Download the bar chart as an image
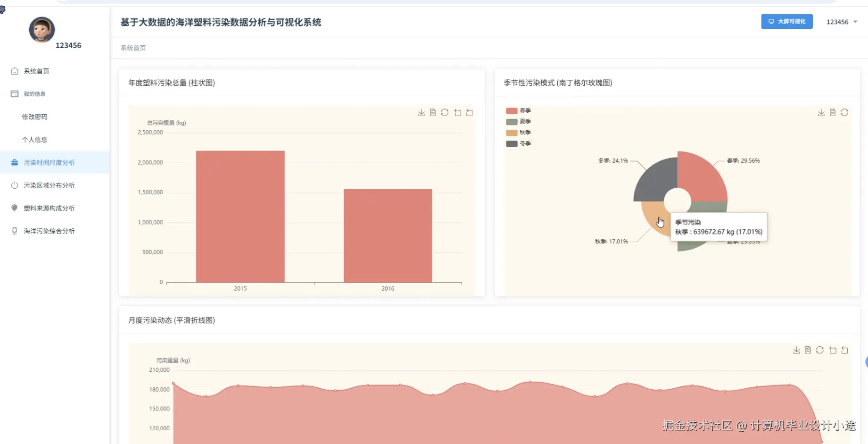The height and width of the screenshot is (444, 868). coord(421,112)
